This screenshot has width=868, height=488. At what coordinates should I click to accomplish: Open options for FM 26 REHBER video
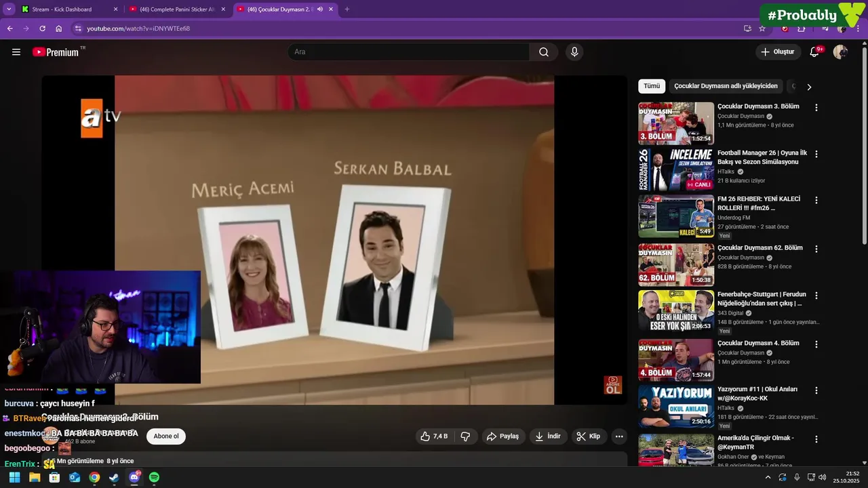[816, 201]
